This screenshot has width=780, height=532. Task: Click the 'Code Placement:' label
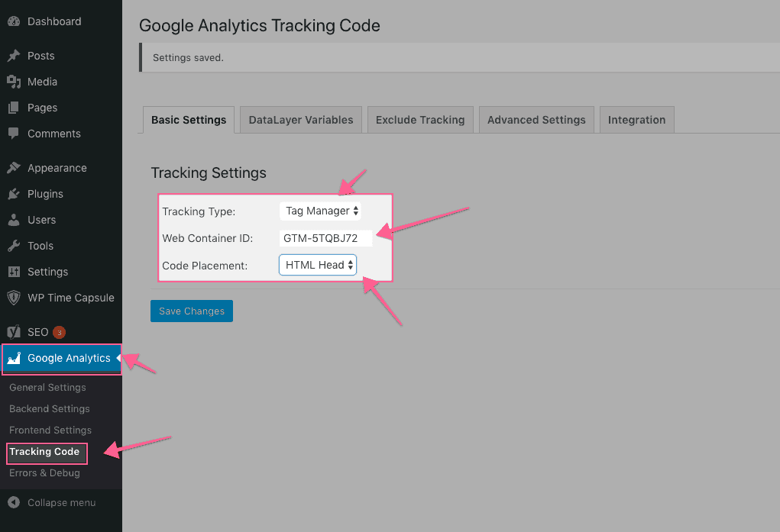[205, 266]
